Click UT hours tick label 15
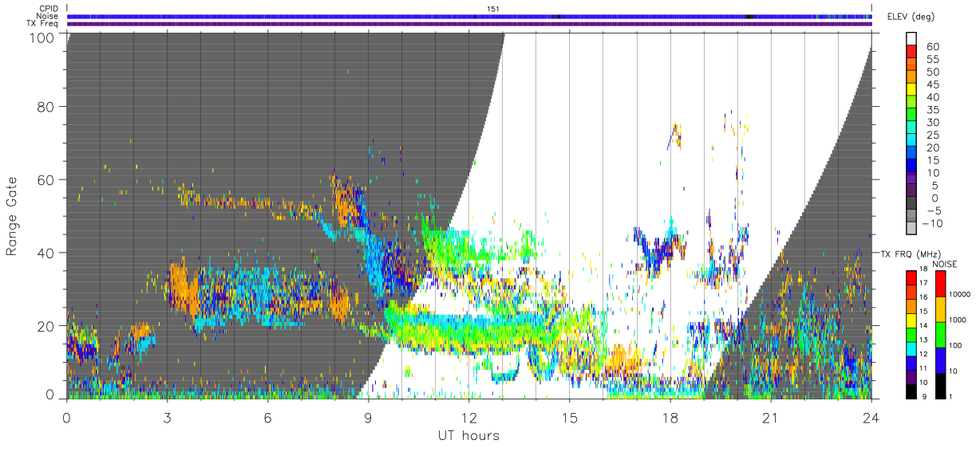The width and height of the screenshot is (980, 452). pos(570,418)
